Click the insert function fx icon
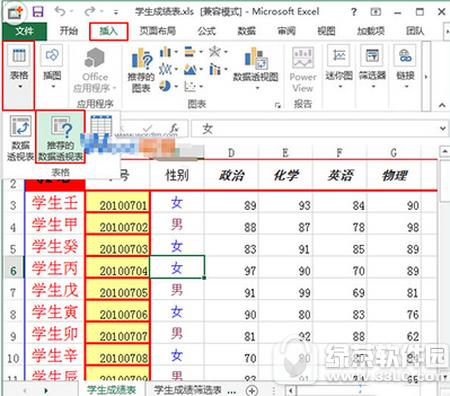450x396 pixels. 174,129
